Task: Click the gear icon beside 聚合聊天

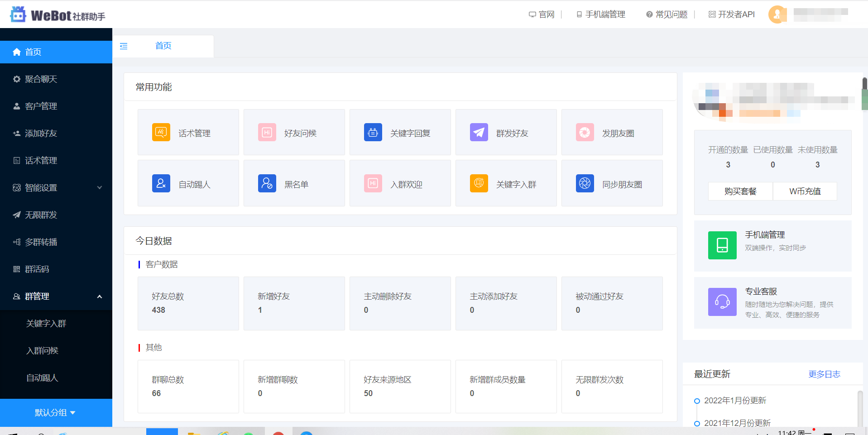Action: 17,79
